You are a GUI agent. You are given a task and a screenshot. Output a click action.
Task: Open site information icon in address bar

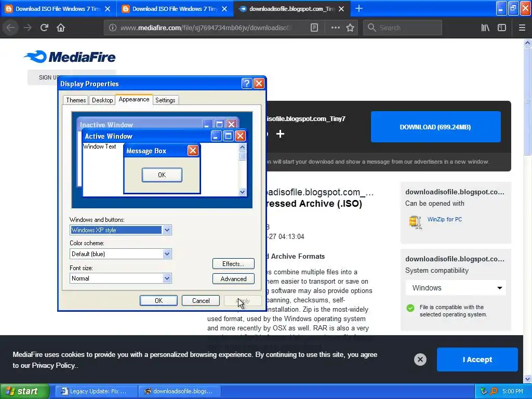point(113,28)
